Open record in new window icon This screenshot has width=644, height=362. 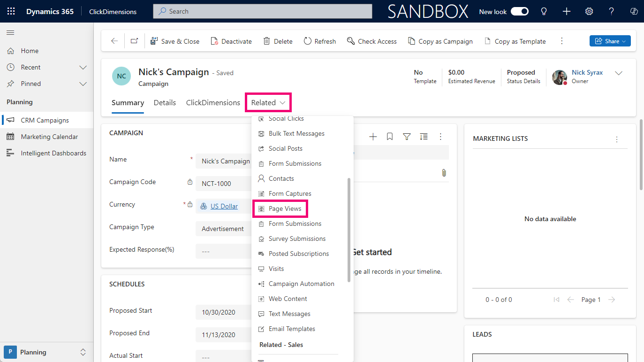(134, 41)
